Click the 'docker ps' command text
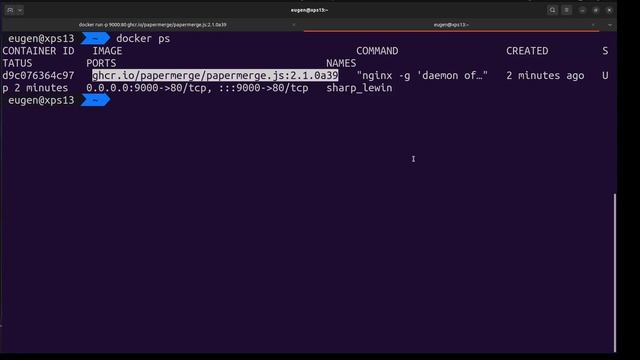Image resolution: width=640 pixels, height=360 pixels. (x=143, y=39)
